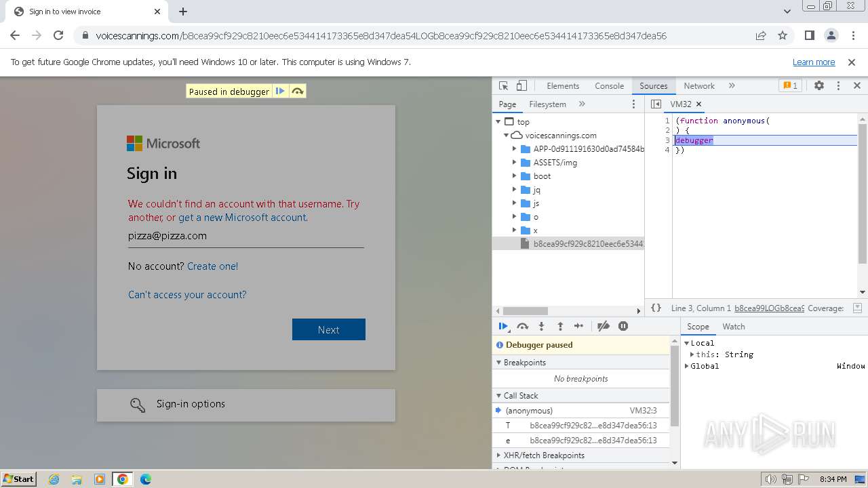The height and width of the screenshot is (488, 868).
Task: Select the (anonymous) call stack frame
Action: point(580,411)
